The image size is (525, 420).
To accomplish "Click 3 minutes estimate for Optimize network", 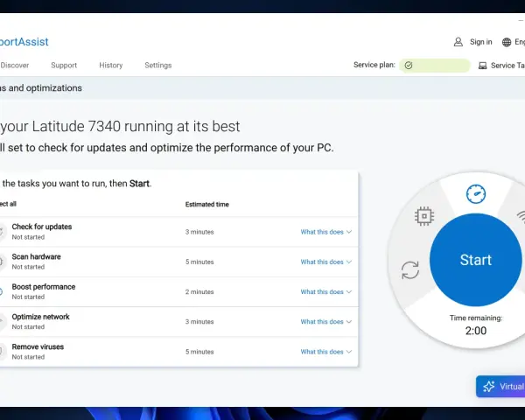I will point(199,321).
